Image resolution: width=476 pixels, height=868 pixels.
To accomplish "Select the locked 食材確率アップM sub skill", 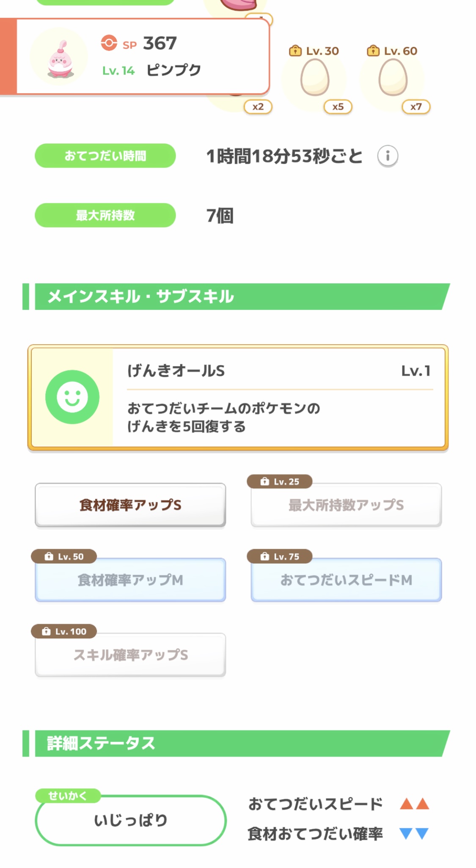I will coord(130,580).
